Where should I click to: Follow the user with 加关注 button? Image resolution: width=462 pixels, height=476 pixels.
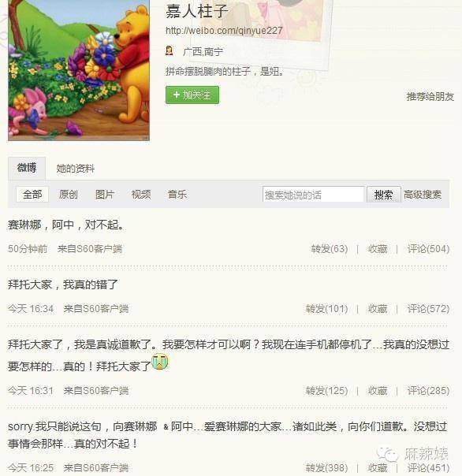[192, 95]
